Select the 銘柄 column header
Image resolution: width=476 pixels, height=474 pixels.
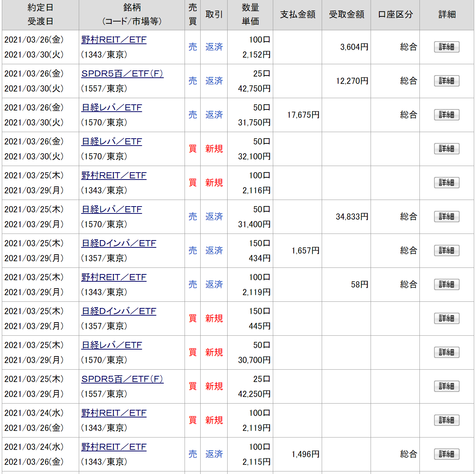132,15
